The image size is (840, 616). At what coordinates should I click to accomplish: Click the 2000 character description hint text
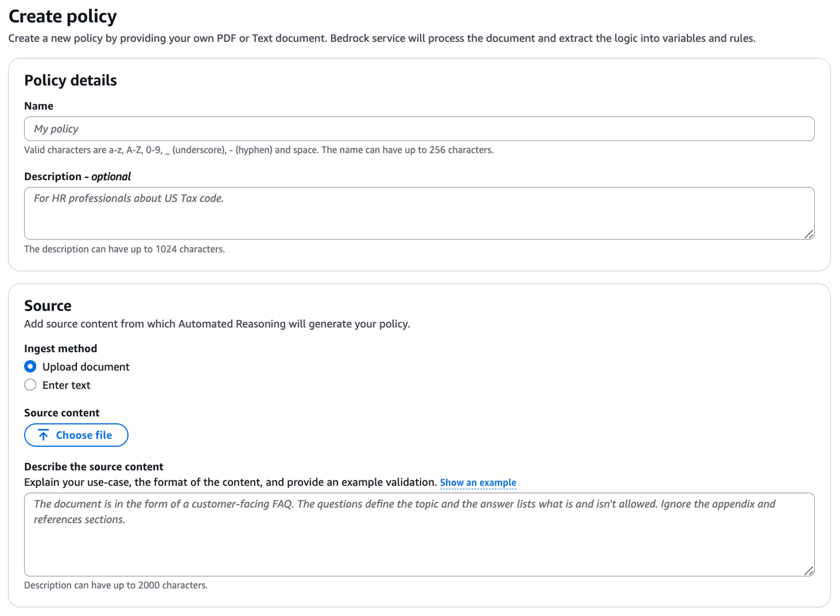pos(116,585)
